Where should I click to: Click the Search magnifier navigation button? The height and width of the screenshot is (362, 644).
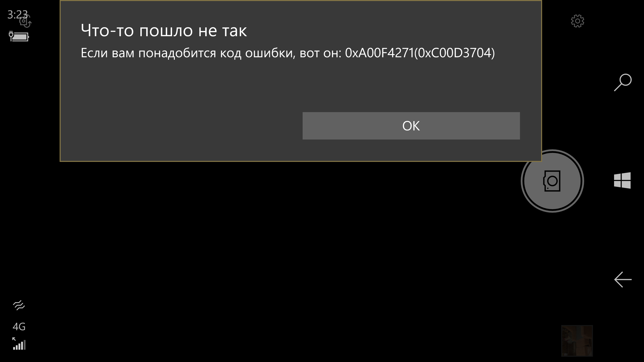coord(623,82)
